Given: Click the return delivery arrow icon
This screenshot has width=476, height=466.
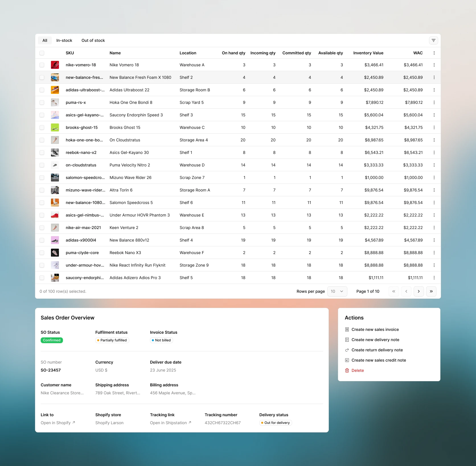Looking at the screenshot, I should [347, 350].
